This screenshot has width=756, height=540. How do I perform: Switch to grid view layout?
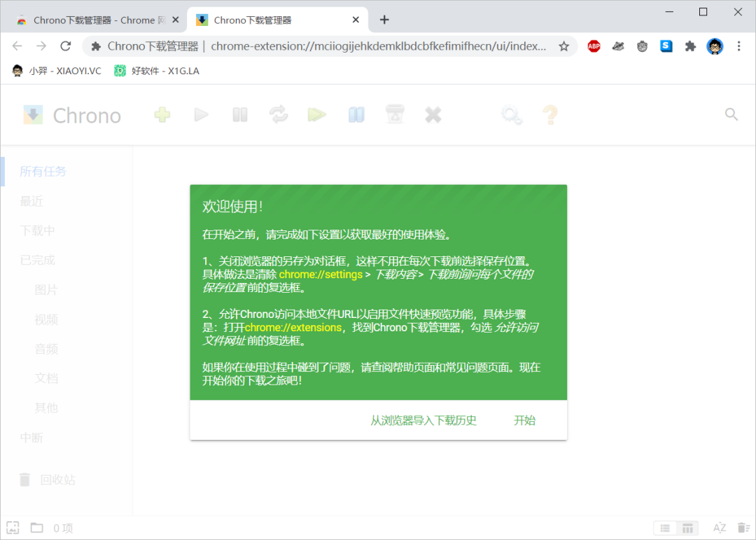(x=687, y=527)
